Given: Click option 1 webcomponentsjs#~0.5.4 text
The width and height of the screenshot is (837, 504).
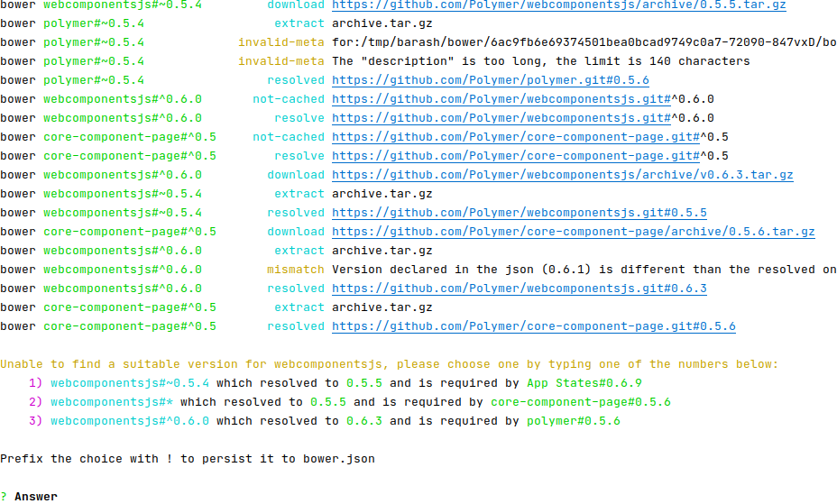Looking at the screenshot, I should pyautogui.click(x=130, y=383).
